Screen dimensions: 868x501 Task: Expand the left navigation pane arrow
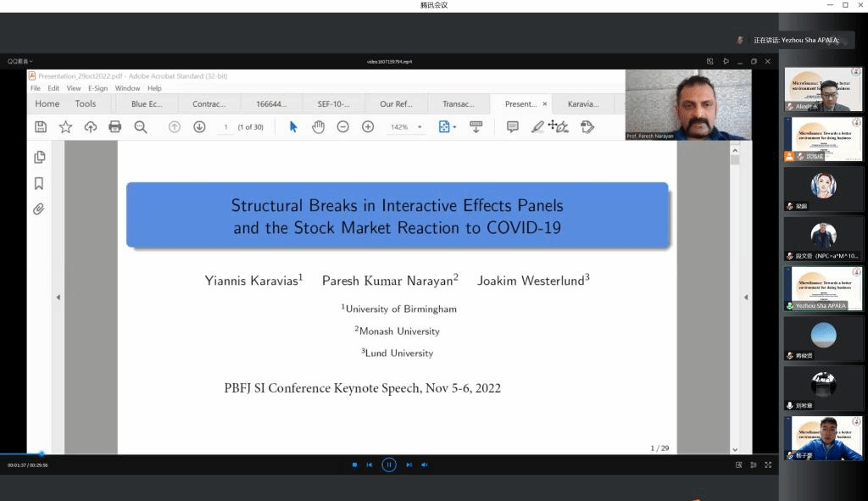click(x=58, y=298)
